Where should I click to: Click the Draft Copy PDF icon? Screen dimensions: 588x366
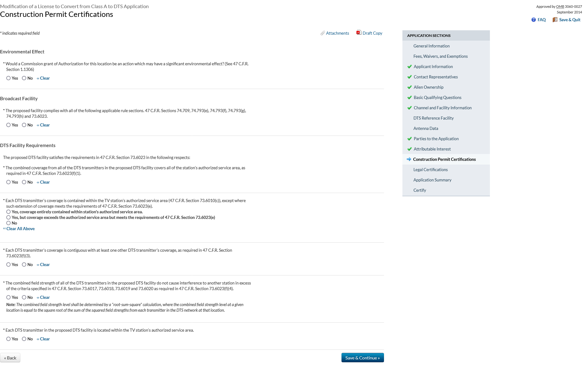pos(359,33)
